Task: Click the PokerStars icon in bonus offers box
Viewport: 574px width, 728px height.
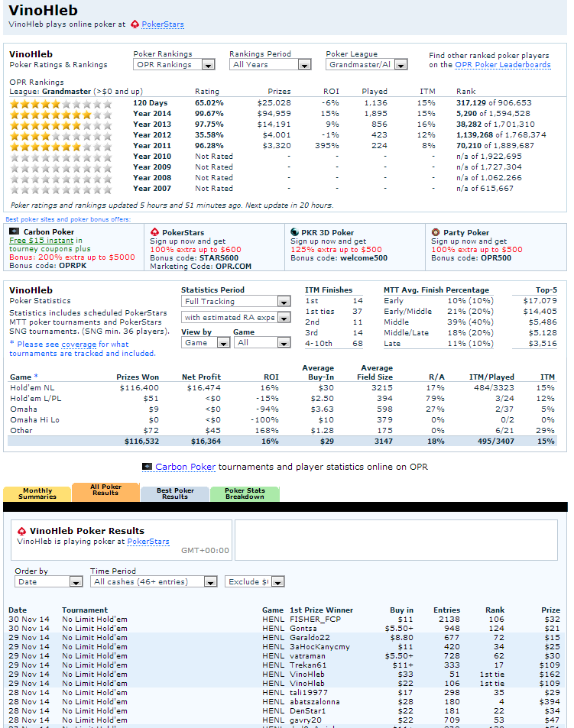Action: point(154,231)
